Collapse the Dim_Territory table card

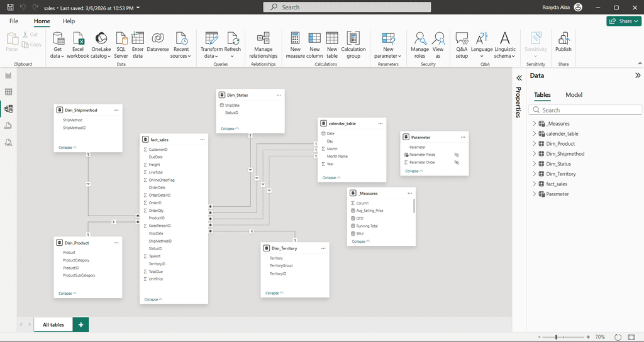click(x=274, y=293)
